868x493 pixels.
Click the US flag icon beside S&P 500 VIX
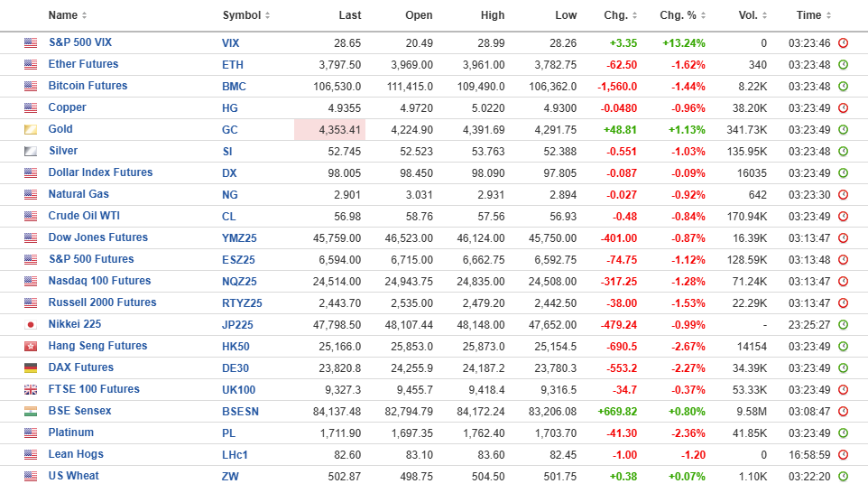click(x=31, y=42)
